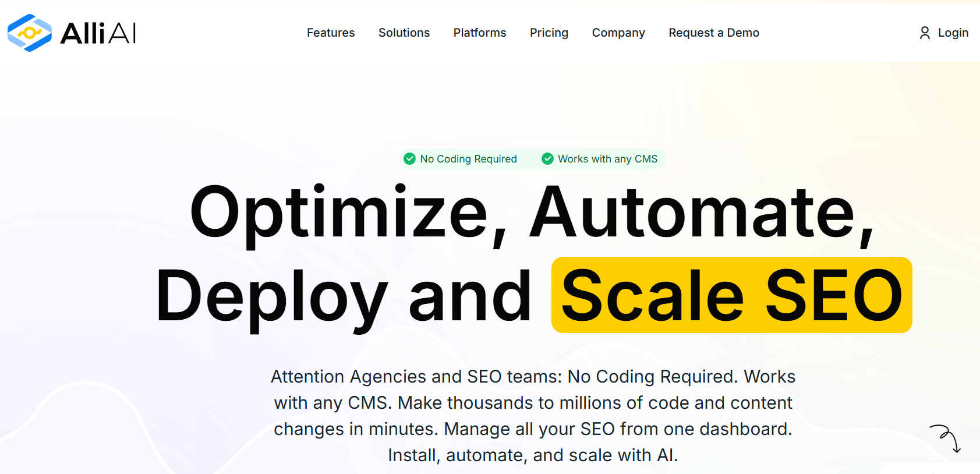Click the Alli AI wordmark text
This screenshot has height=474, width=980.
click(98, 33)
